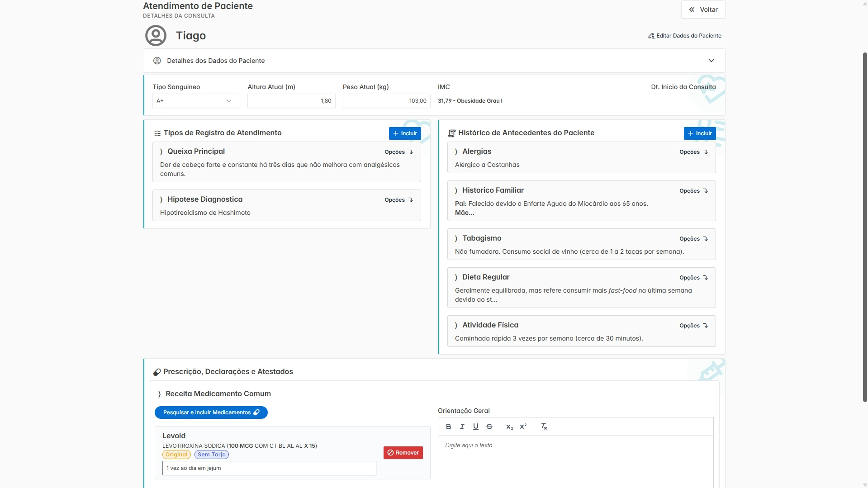This screenshot has width=868, height=488.
Task: Open Opções for Queixa Principal
Action: 398,152
